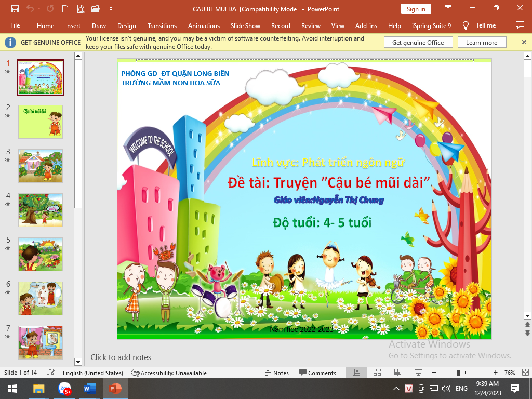
Task: Start Slide Show from status bar icon
Action: pos(418,373)
